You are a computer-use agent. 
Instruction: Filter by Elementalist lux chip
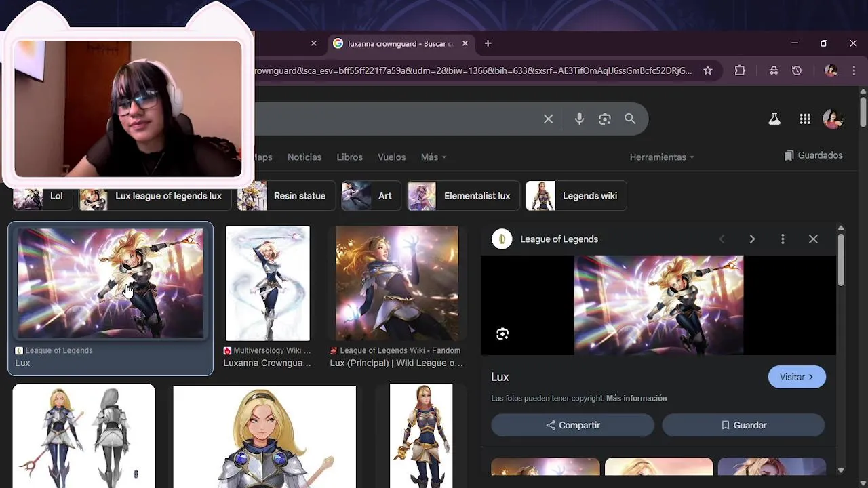click(464, 196)
